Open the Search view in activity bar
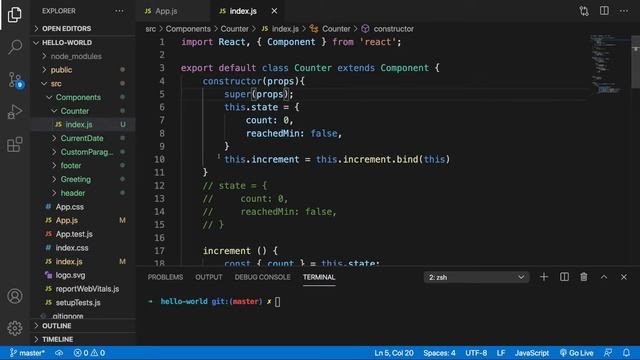Image resolution: width=640 pixels, height=360 pixels. pyautogui.click(x=15, y=47)
